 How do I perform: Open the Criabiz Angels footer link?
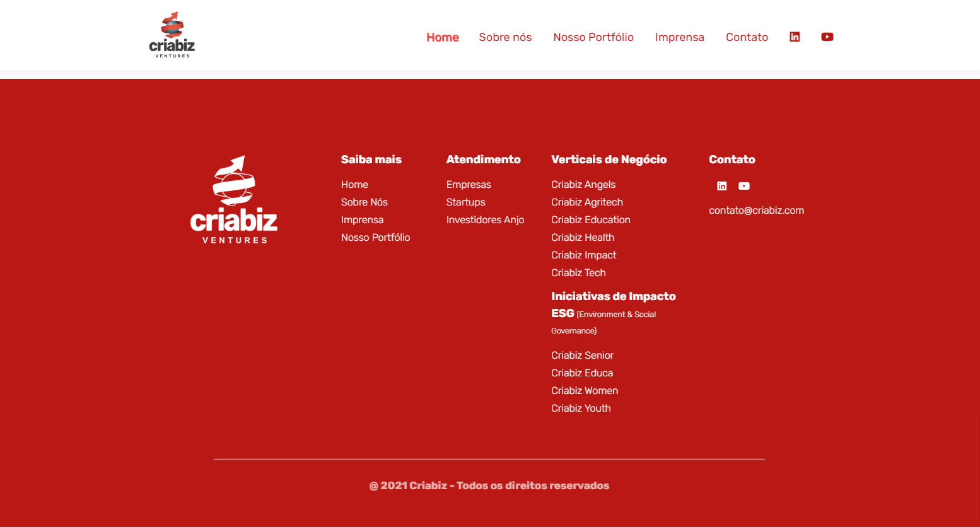tap(583, 185)
